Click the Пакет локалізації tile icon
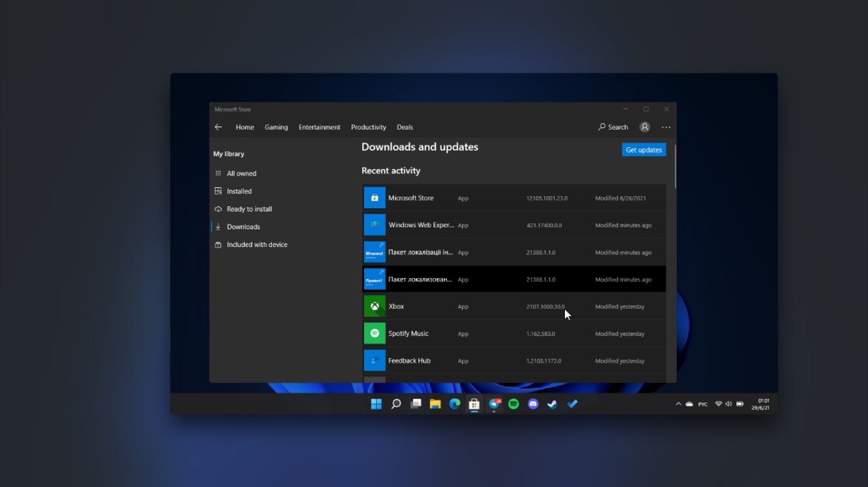 (x=374, y=252)
